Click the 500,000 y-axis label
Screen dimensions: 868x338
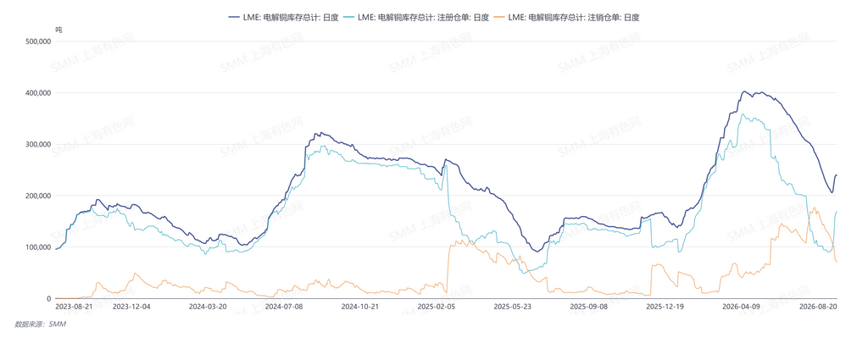pos(39,42)
